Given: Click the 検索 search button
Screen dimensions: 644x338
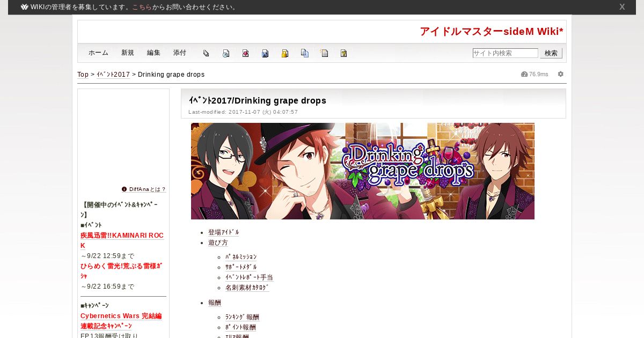Looking at the screenshot, I should click(551, 53).
